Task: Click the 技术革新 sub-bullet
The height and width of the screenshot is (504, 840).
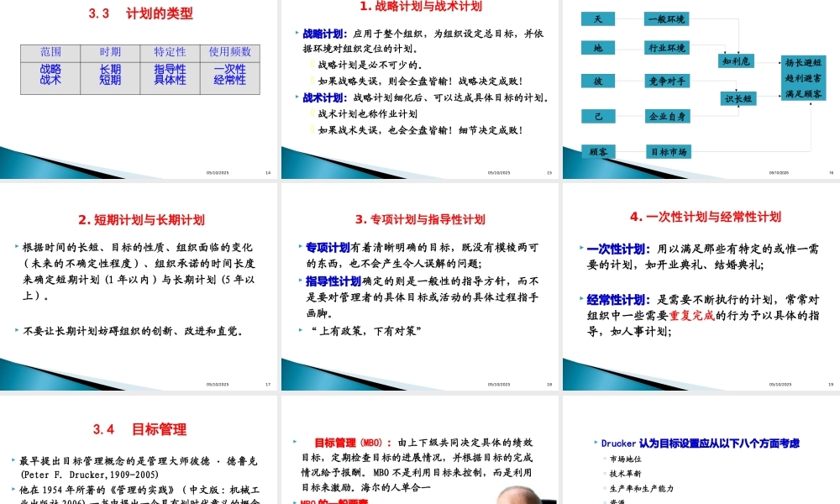Action: click(625, 474)
